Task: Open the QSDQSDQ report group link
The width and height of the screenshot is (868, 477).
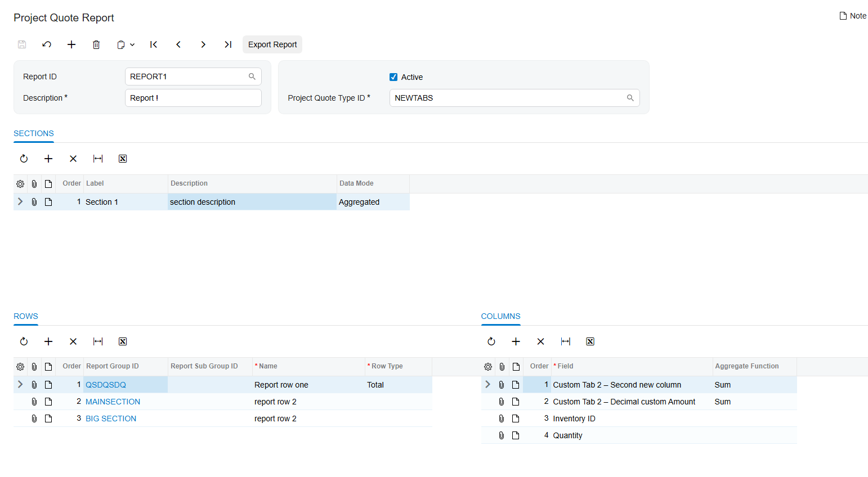Action: coord(106,385)
